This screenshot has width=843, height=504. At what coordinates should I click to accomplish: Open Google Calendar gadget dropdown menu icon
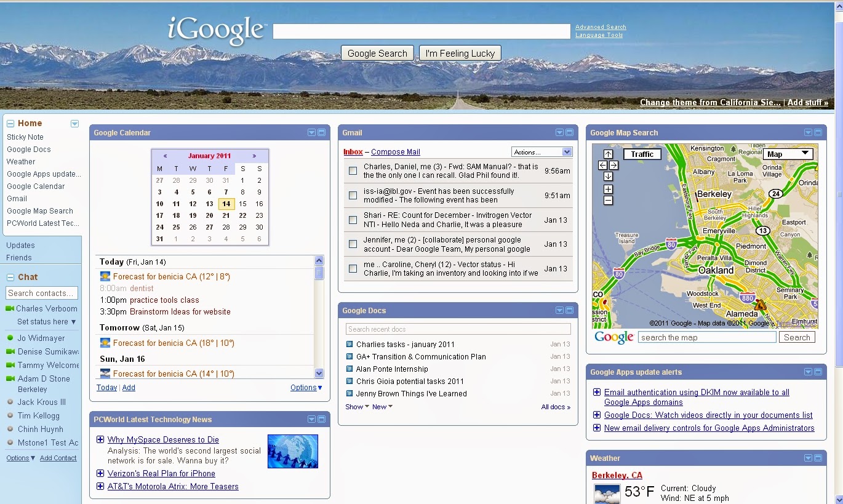pyautogui.click(x=311, y=133)
